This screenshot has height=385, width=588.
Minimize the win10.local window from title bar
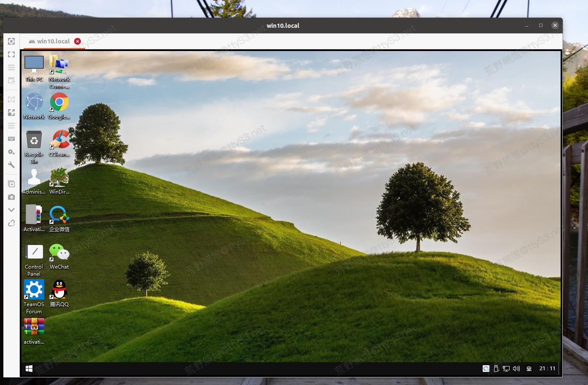tap(527, 25)
